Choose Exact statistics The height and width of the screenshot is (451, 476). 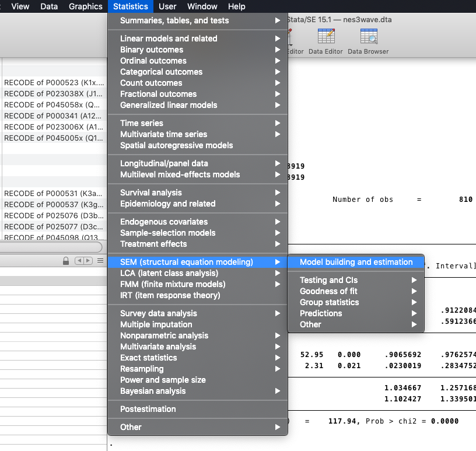click(x=198, y=358)
